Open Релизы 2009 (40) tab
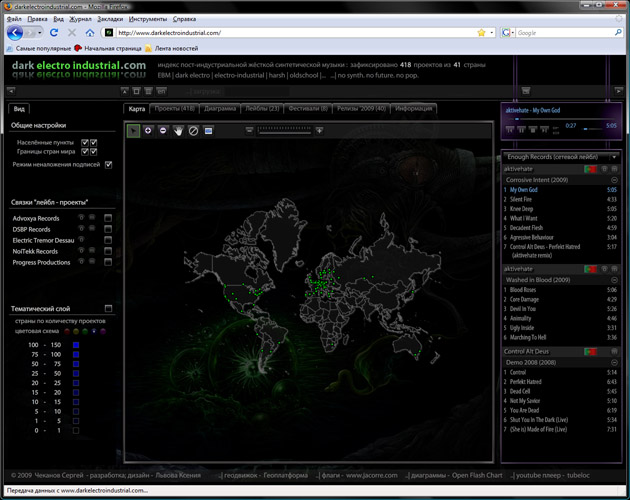 point(361,109)
